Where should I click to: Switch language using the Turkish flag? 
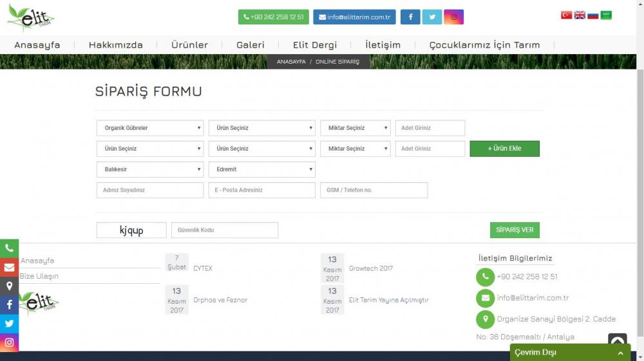pos(567,15)
